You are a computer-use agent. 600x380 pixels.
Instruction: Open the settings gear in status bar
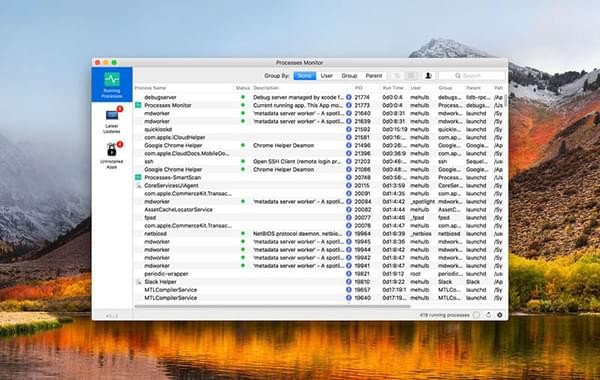(500, 315)
